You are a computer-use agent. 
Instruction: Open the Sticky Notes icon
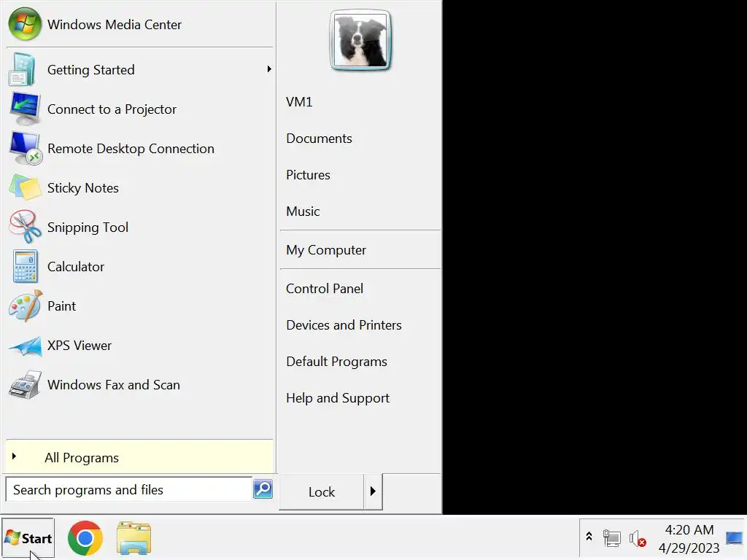click(x=25, y=187)
